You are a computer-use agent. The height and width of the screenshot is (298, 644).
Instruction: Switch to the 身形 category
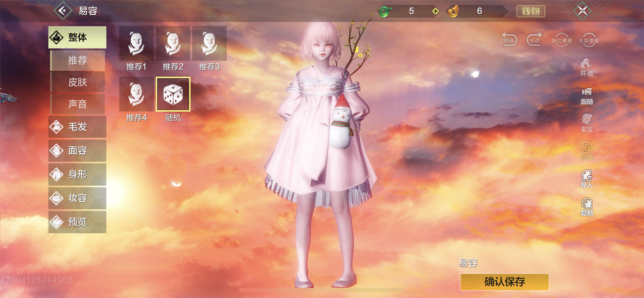tap(77, 174)
